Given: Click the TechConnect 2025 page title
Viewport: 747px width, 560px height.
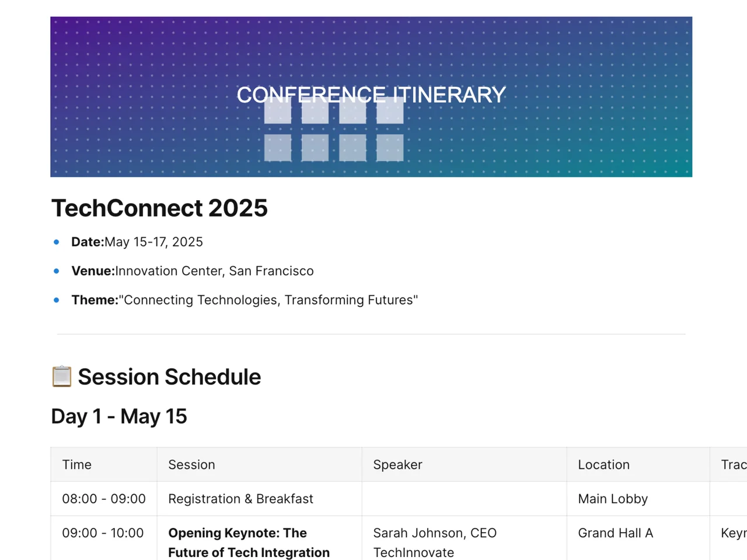Looking at the screenshot, I should point(159,208).
